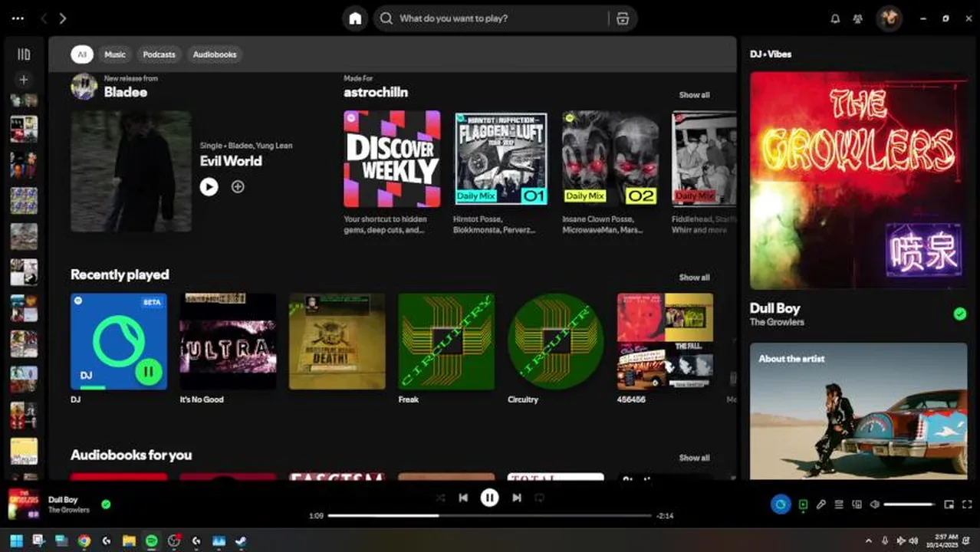This screenshot has width=980, height=552.
Task: Select the Audiobooks filter chip
Action: [x=215, y=54]
